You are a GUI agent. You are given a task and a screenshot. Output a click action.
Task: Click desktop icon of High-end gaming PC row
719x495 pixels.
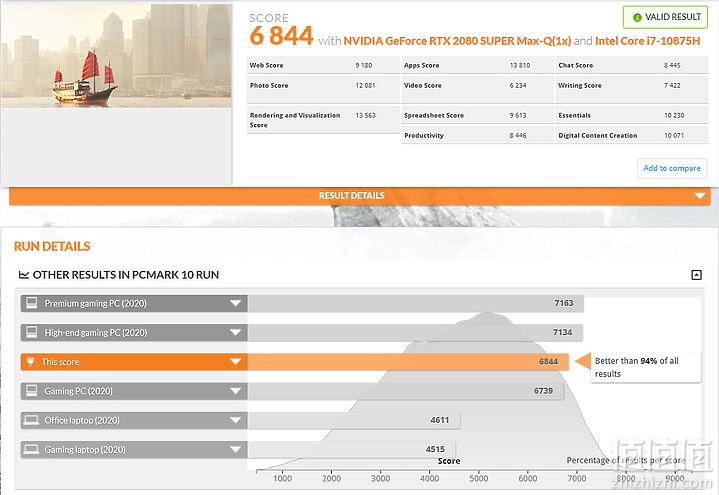coord(32,332)
